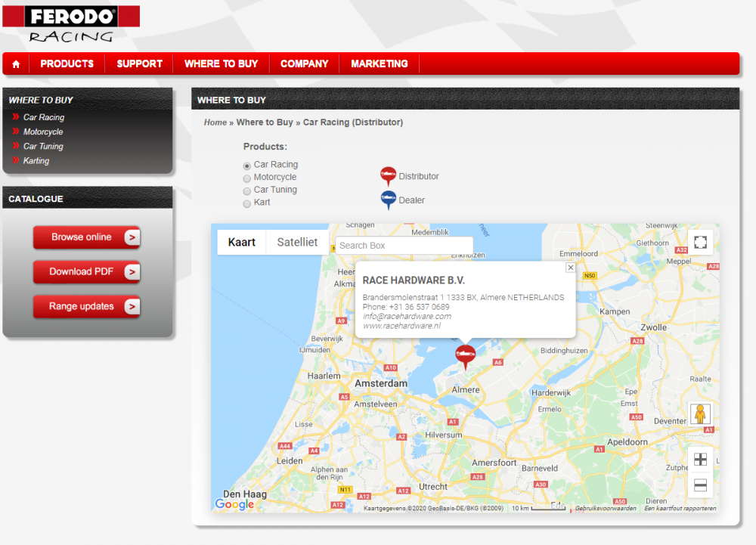This screenshot has width=756, height=545.
Task: Open the Marketing menu
Action: [x=380, y=63]
